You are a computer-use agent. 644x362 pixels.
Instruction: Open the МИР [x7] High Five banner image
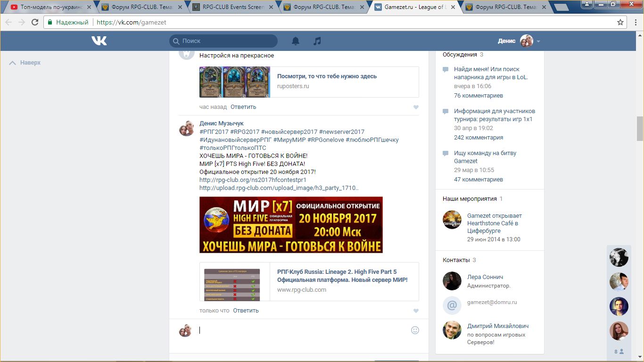click(x=291, y=225)
